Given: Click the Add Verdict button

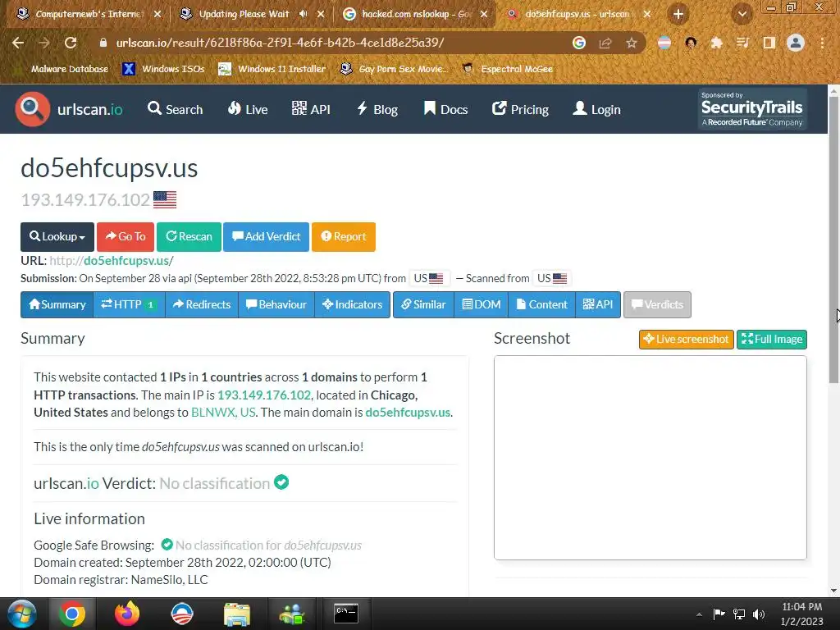Looking at the screenshot, I should [x=267, y=237].
